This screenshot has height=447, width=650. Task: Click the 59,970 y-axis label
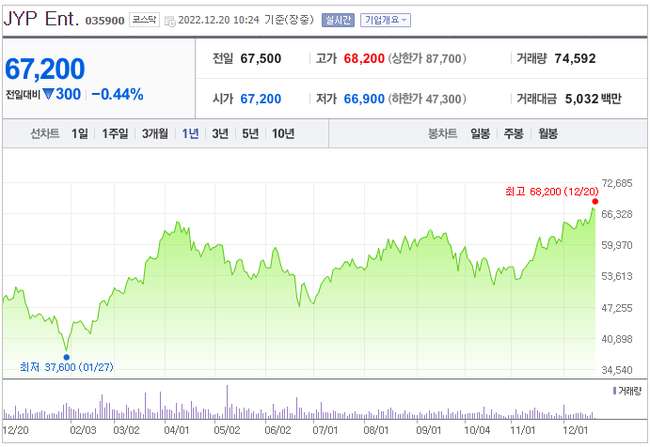pos(617,245)
